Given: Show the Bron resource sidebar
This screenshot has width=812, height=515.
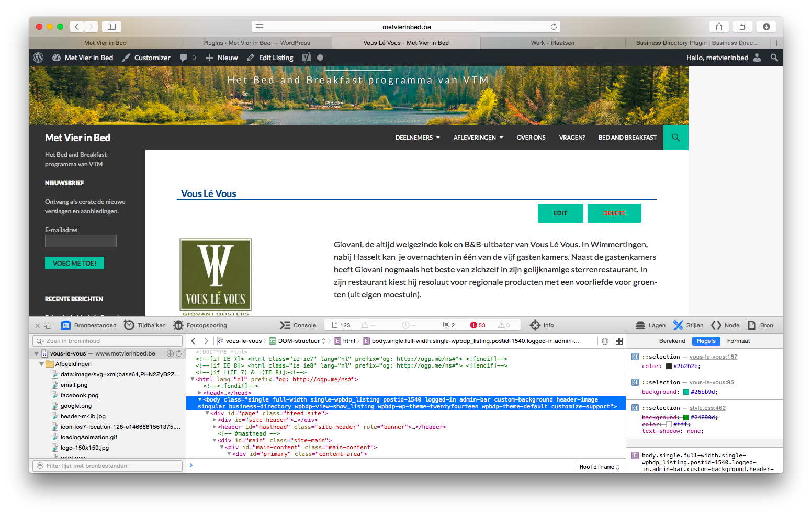Looking at the screenshot, I should (x=760, y=325).
